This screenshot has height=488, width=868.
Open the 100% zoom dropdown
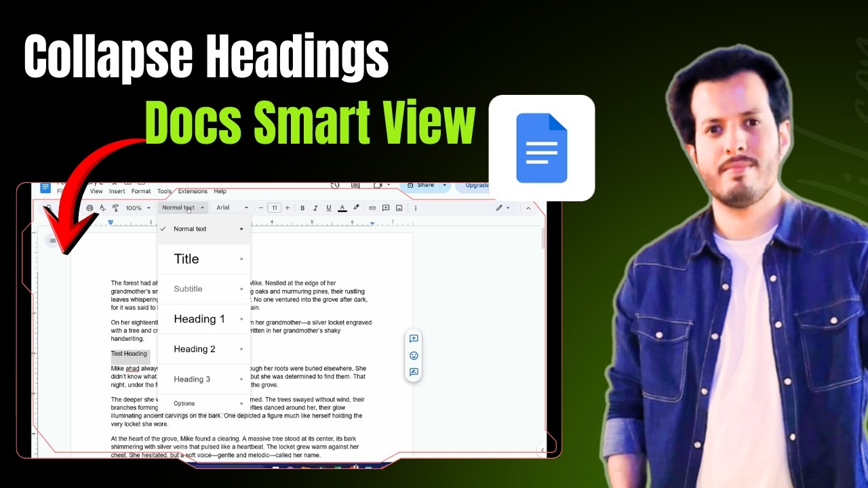[x=138, y=208]
